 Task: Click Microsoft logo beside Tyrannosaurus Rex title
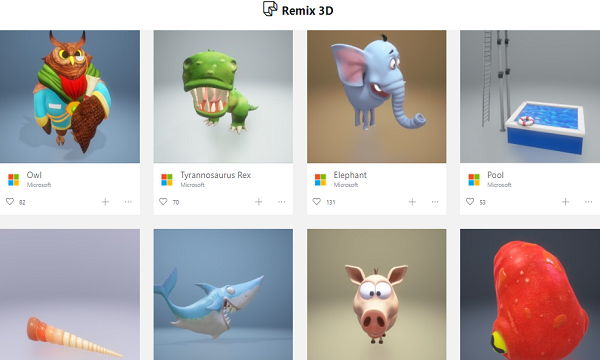167,179
